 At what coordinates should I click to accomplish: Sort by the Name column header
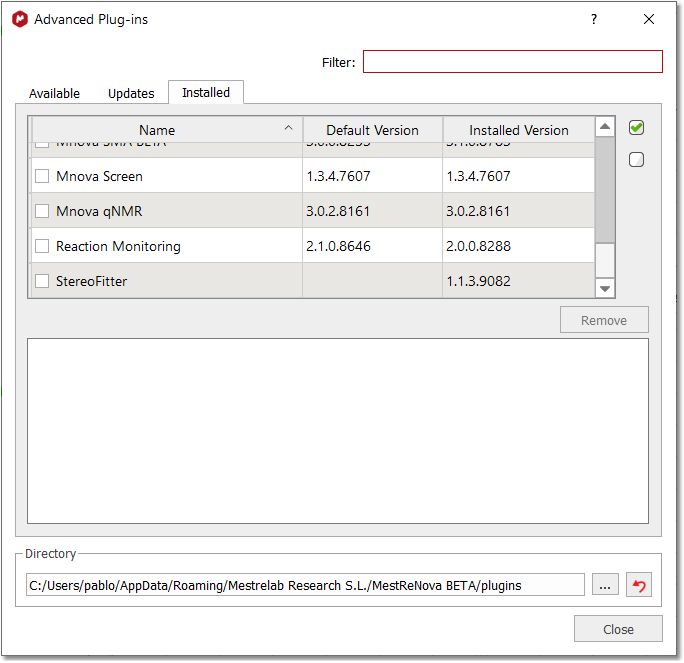point(167,130)
